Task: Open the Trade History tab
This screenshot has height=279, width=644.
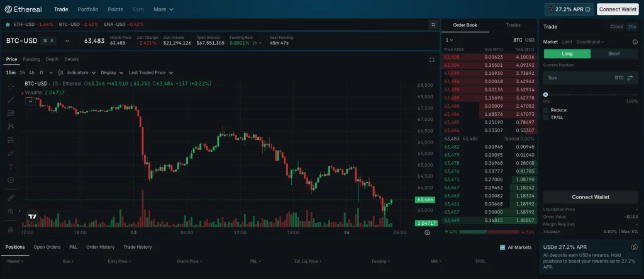Action: click(138, 247)
